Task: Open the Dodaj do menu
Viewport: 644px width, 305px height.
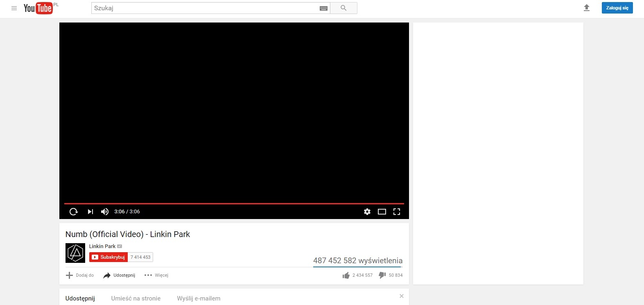Action: pos(80,275)
